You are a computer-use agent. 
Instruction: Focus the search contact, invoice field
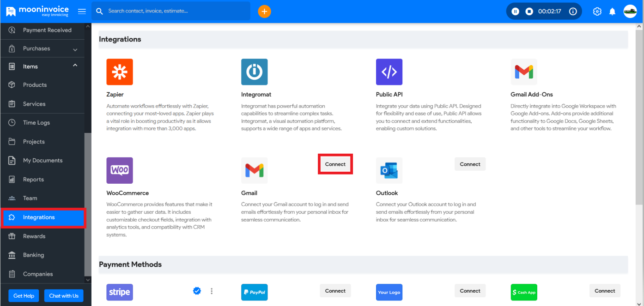171,11
